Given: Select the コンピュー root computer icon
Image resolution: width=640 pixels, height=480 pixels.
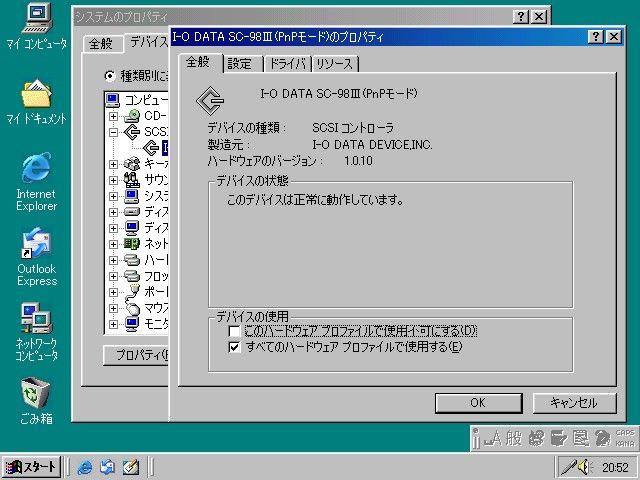Looking at the screenshot, I should [x=113, y=100].
